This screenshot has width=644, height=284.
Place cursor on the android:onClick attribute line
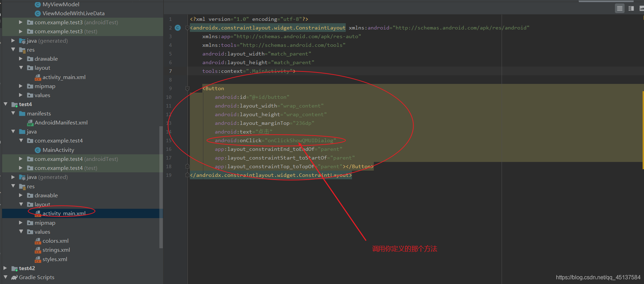pos(275,140)
